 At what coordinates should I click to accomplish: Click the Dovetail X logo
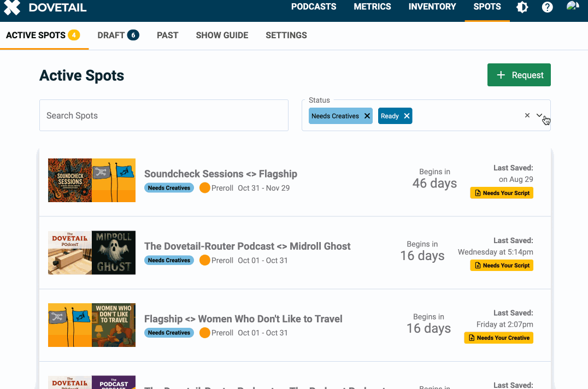click(x=12, y=8)
